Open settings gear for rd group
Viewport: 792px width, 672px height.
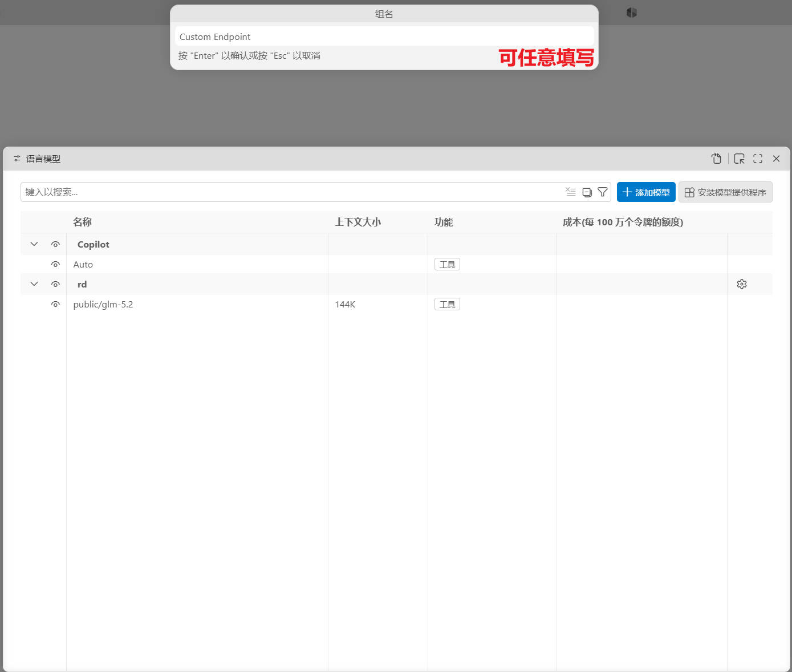(741, 284)
